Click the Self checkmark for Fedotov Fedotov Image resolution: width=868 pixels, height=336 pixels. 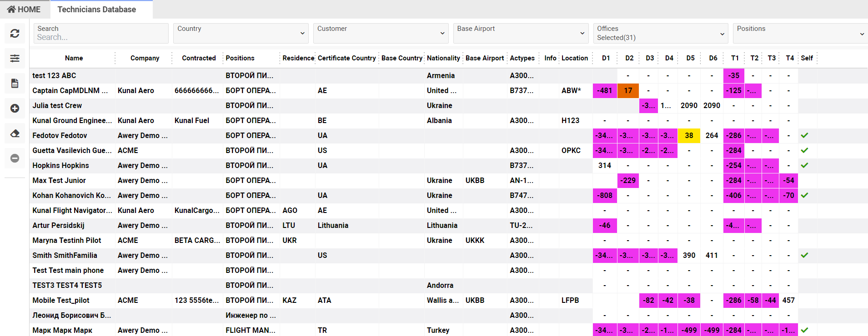pyautogui.click(x=804, y=135)
